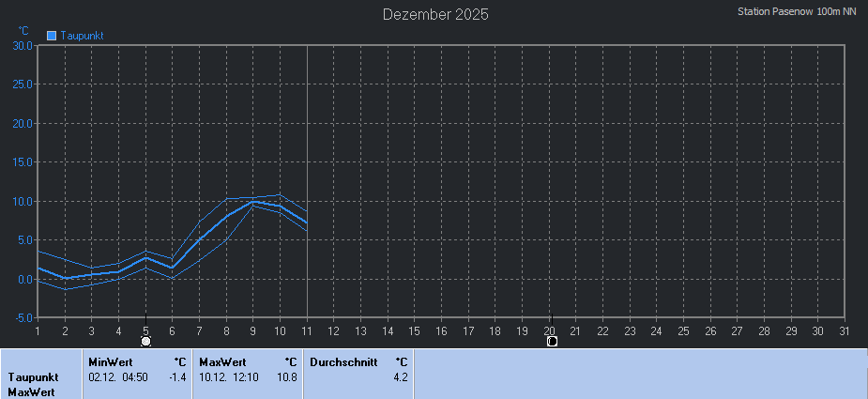Click day 11 on the x-axis
Screen dimensions: 868x399
coord(307,330)
